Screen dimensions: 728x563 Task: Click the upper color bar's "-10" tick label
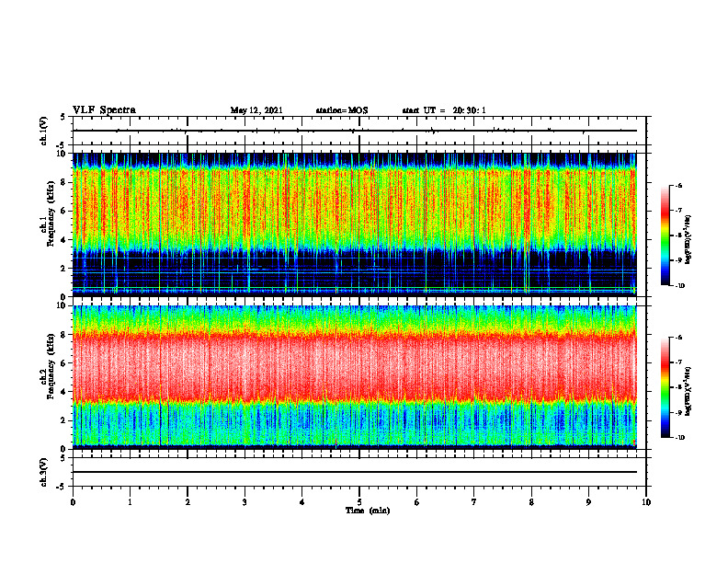(x=680, y=286)
